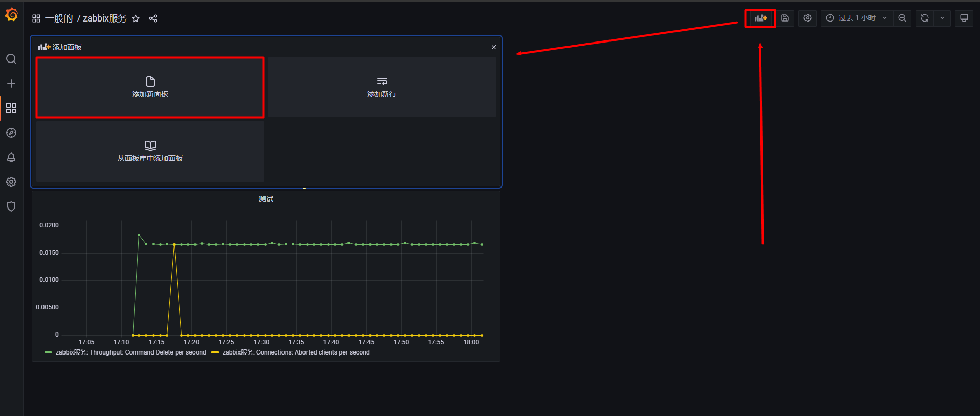Open the Grafana home logo
Image resolution: width=980 pixels, height=416 pixels.
[11, 15]
